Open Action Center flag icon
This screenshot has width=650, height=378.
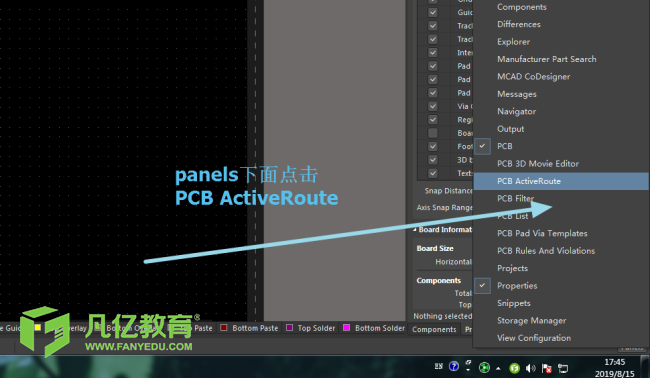click(x=547, y=368)
